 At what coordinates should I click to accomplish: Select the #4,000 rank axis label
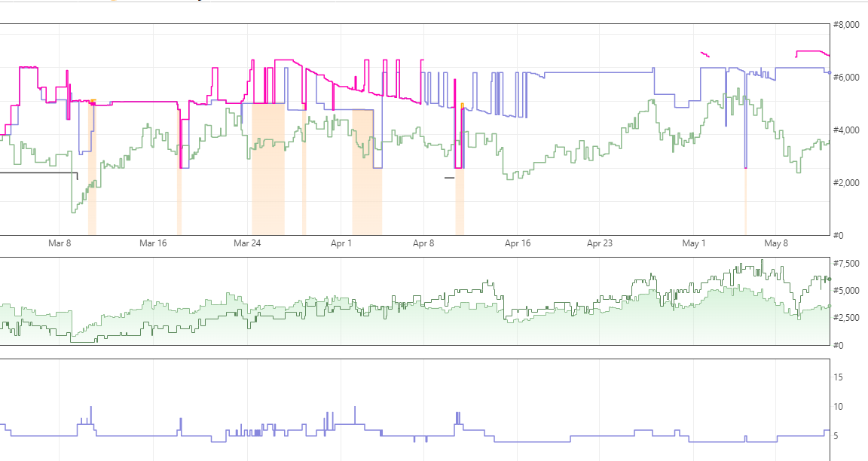pyautogui.click(x=846, y=130)
